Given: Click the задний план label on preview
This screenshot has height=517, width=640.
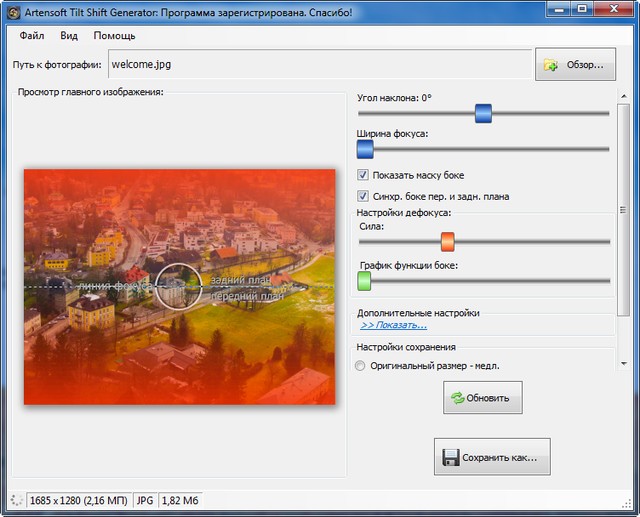Looking at the screenshot, I should (240, 280).
